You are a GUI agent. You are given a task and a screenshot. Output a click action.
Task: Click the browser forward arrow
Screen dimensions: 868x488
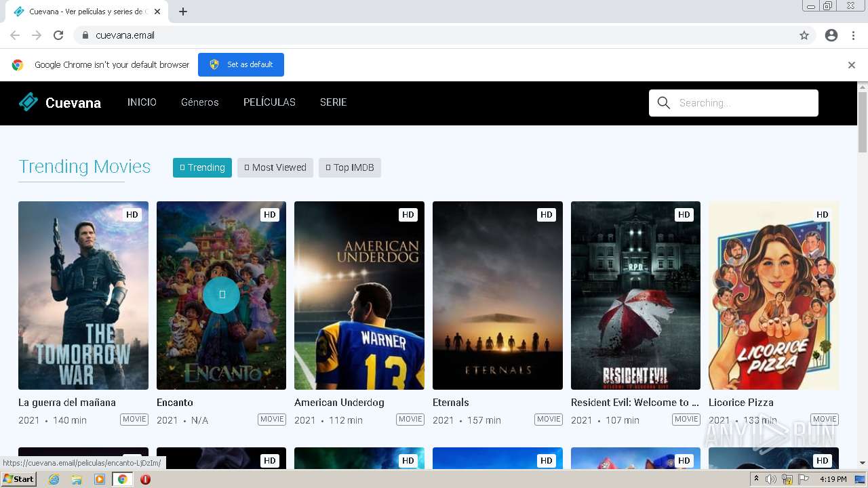tap(37, 35)
